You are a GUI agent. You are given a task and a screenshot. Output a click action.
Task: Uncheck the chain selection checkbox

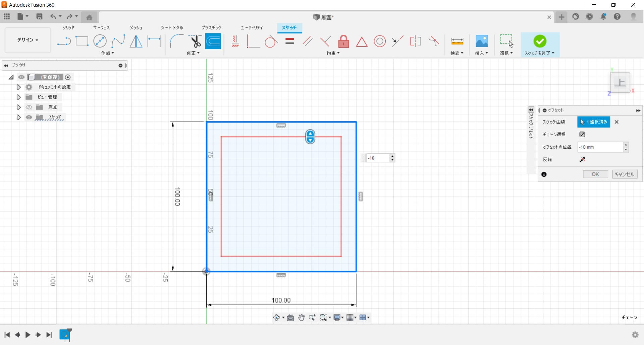tap(582, 134)
